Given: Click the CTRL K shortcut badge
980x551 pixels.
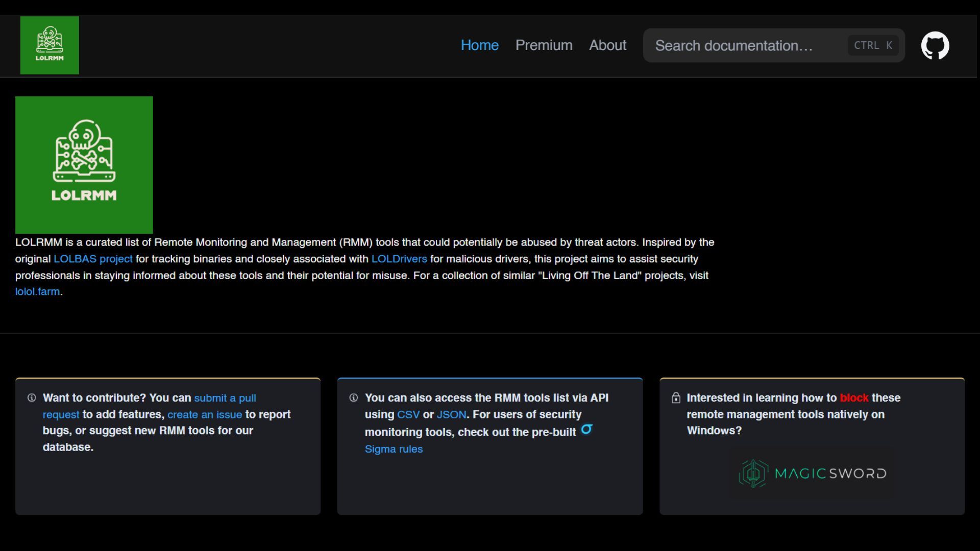Looking at the screenshot, I should tap(873, 45).
